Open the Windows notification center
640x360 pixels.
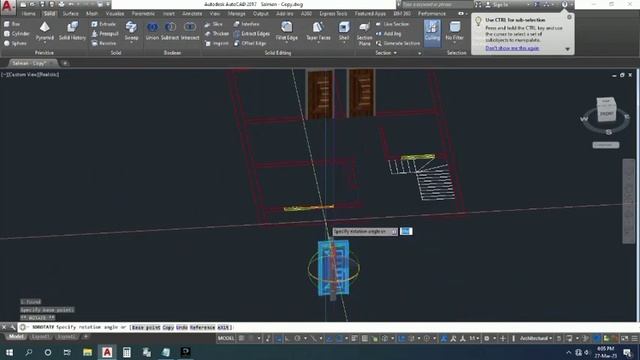tap(628, 353)
